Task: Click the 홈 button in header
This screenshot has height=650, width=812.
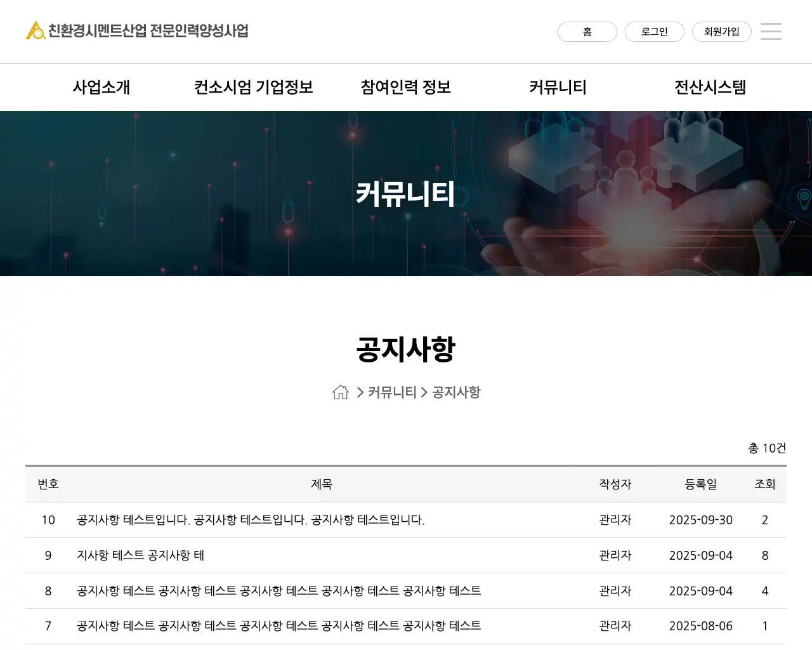Action: click(587, 32)
